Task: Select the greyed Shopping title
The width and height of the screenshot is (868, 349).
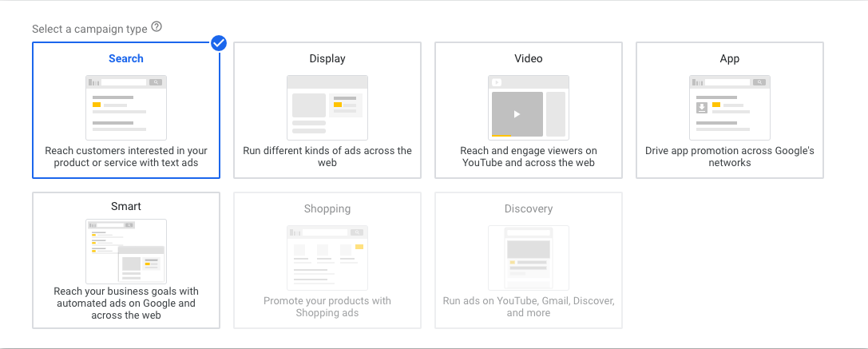Action: pyautogui.click(x=327, y=209)
